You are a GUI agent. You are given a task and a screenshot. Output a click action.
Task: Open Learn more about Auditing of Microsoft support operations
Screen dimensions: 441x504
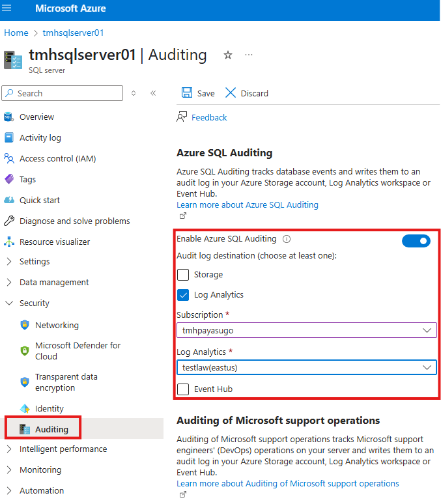(287, 483)
